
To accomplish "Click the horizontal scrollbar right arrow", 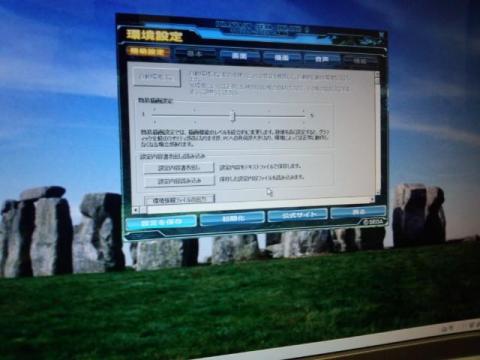I will [x=372, y=199].
